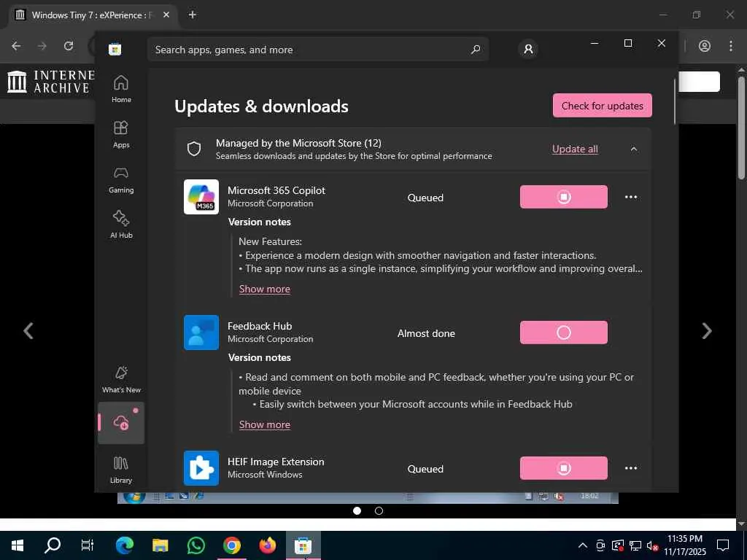Show hidden system tray icons

[583, 545]
